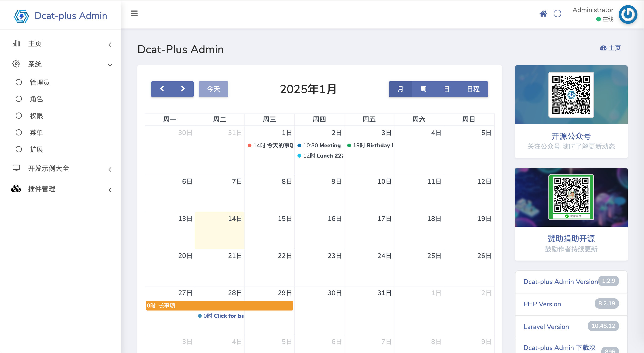Select the 管理员 menu item circle
This screenshot has width=644, height=353.
click(x=19, y=82)
